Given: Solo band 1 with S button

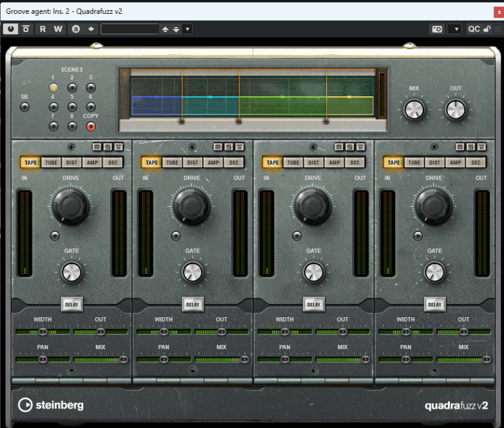Looking at the screenshot, I should point(108,147).
